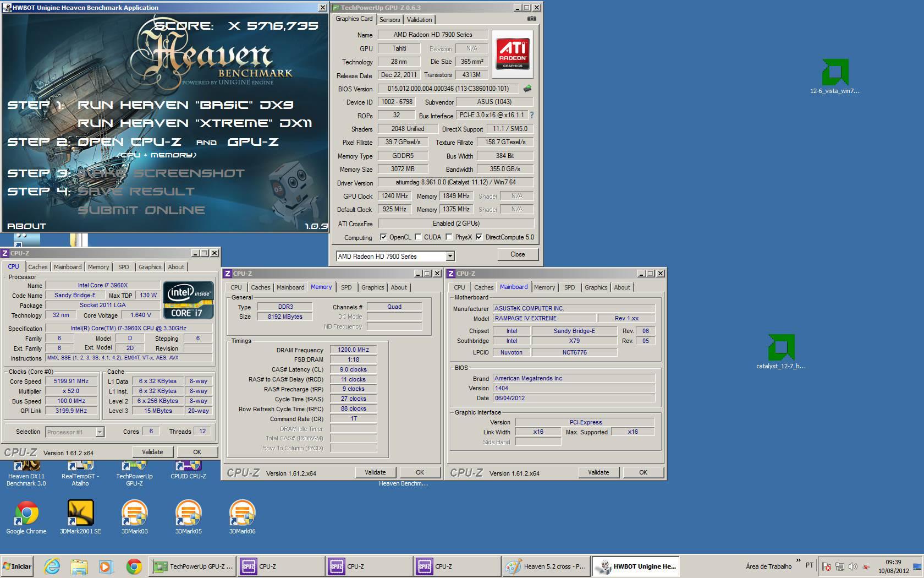Click the Action Center flag tray icon
The height and width of the screenshot is (578, 924).
coord(826,566)
